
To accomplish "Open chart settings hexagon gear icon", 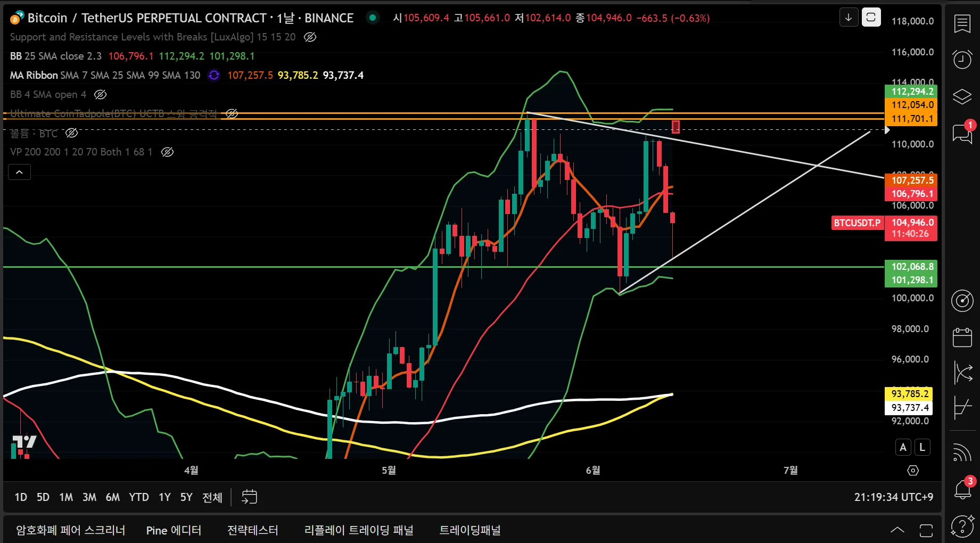I will 913,471.
